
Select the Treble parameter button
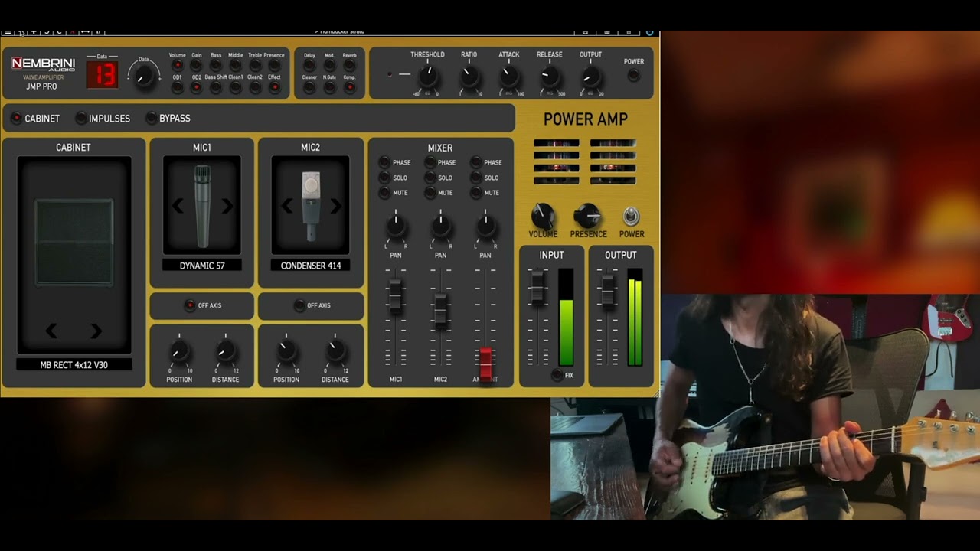point(255,66)
